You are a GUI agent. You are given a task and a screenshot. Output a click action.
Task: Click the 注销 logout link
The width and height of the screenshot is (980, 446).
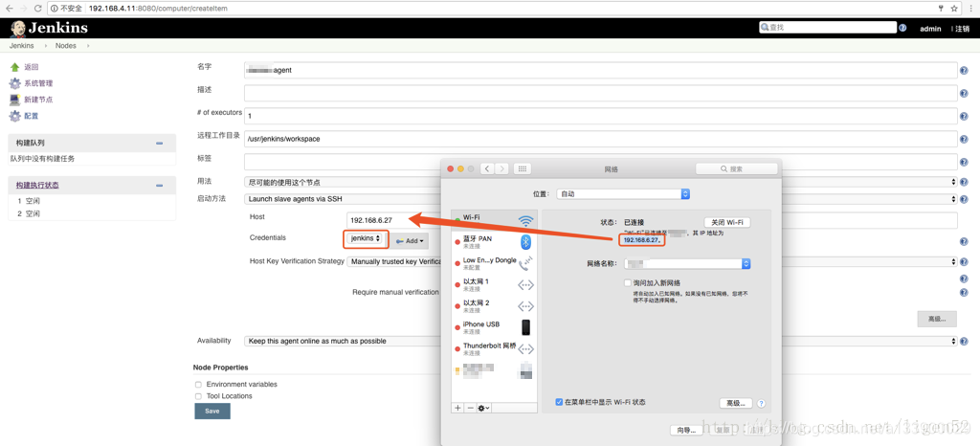pos(963,29)
